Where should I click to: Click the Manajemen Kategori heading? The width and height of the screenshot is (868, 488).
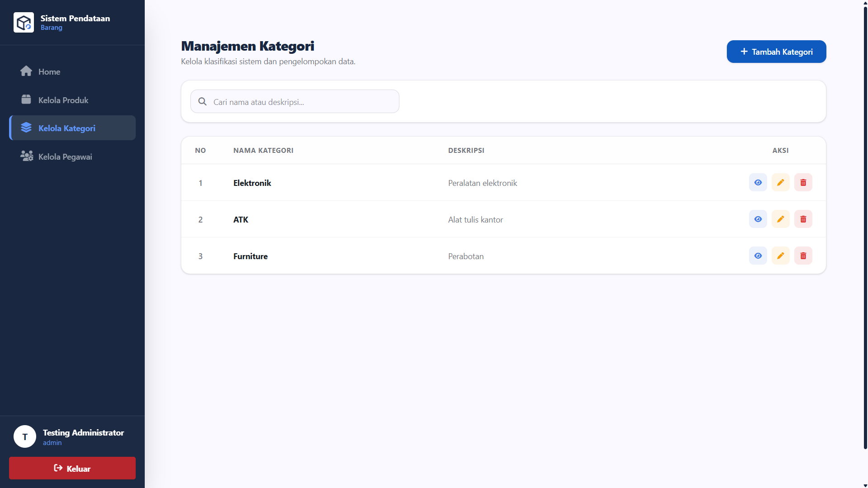(248, 46)
